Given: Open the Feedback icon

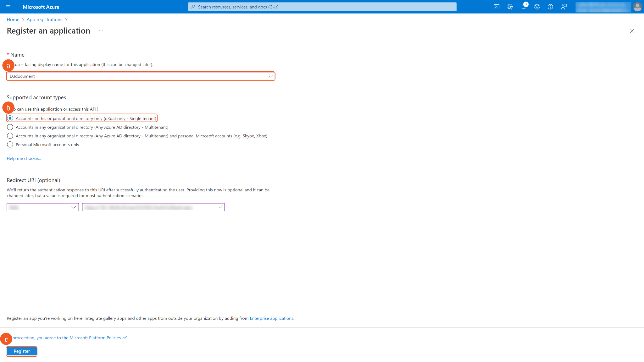Looking at the screenshot, I should click(564, 7).
